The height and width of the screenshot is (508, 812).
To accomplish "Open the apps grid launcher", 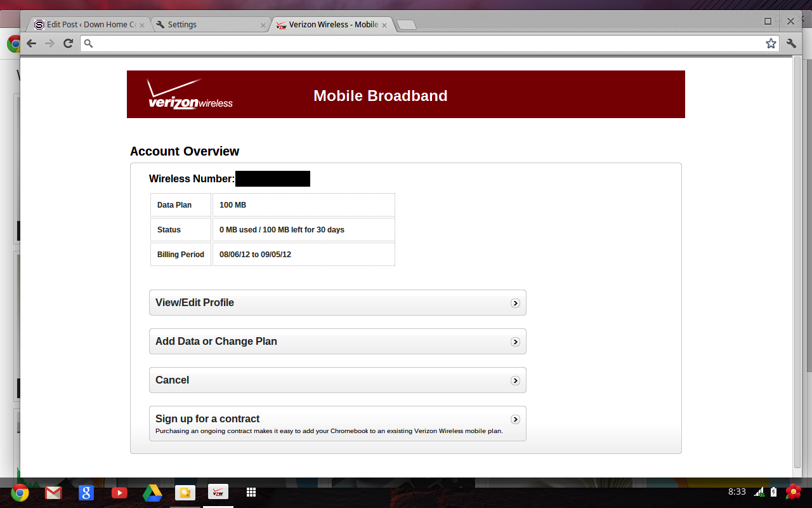I will pyautogui.click(x=251, y=493).
